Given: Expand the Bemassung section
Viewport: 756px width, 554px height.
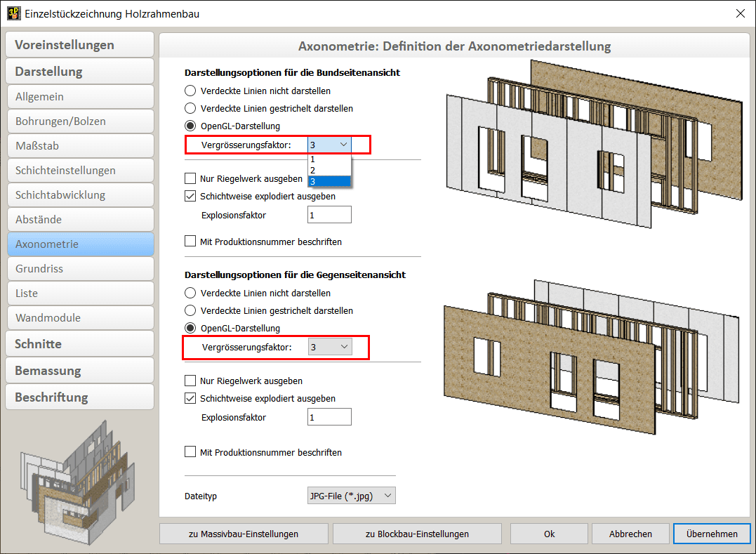Looking at the screenshot, I should tap(80, 370).
